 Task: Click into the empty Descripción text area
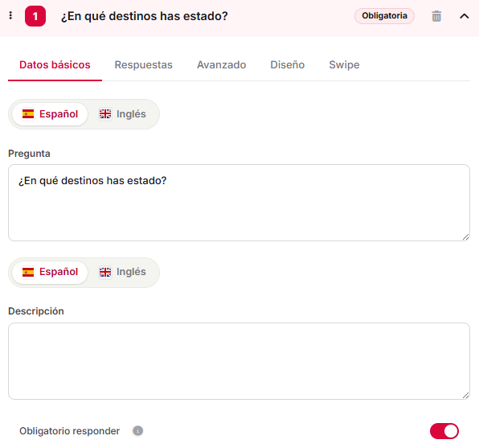click(239, 361)
